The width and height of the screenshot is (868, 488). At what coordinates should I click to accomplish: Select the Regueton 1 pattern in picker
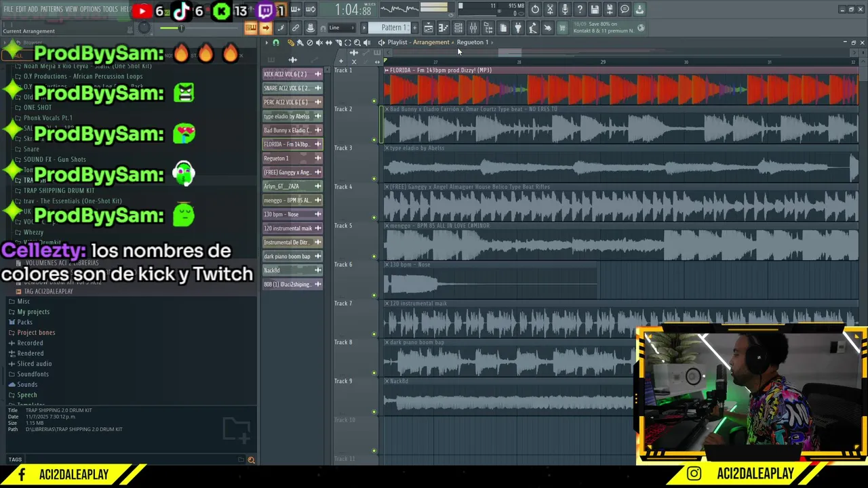tap(293, 158)
